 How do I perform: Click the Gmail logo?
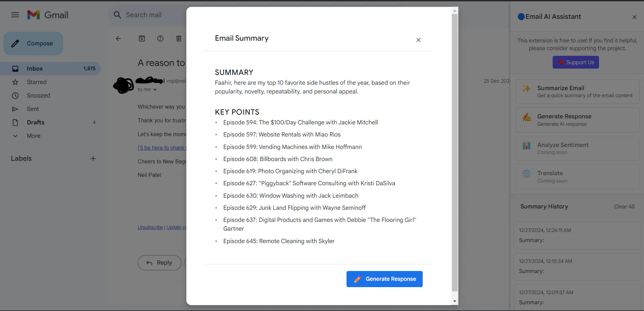48,15
